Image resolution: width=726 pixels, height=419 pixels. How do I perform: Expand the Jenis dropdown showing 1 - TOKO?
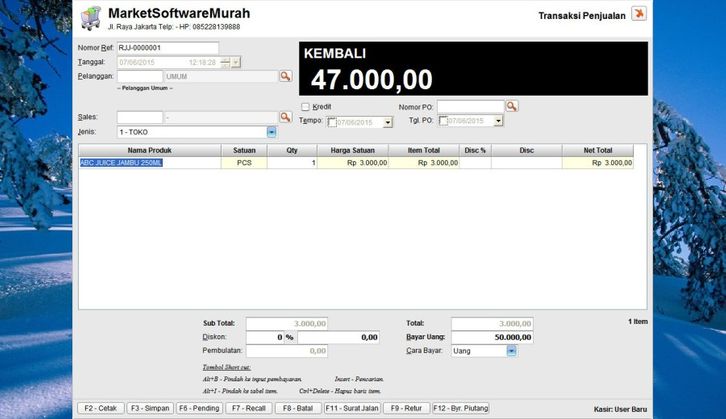pyautogui.click(x=271, y=132)
